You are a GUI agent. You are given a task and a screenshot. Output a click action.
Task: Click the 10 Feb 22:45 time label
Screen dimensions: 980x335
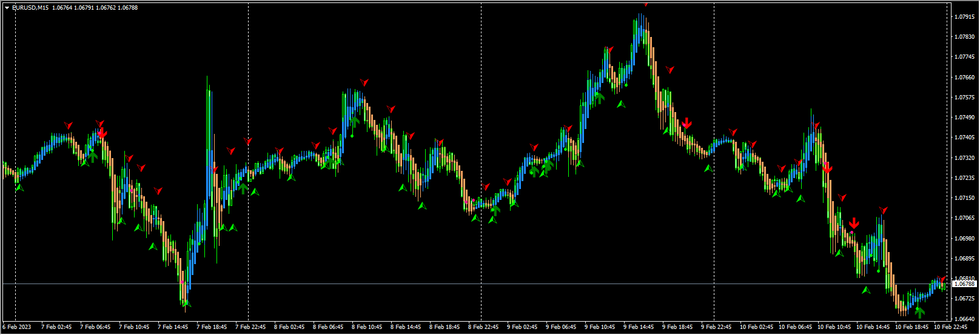click(950, 327)
